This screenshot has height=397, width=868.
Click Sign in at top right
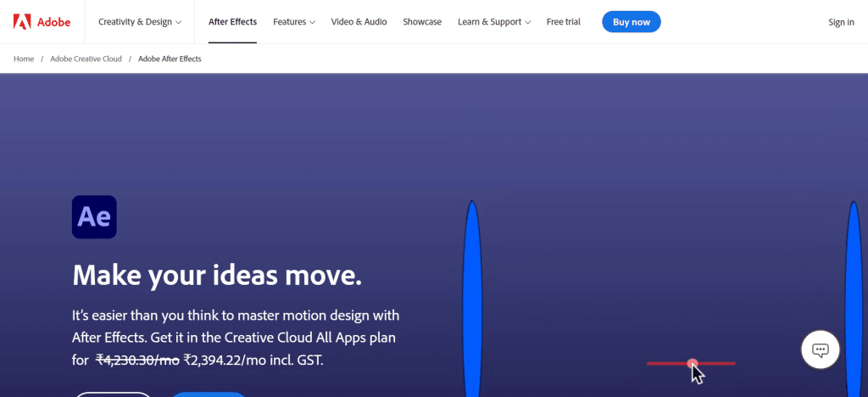841,22
